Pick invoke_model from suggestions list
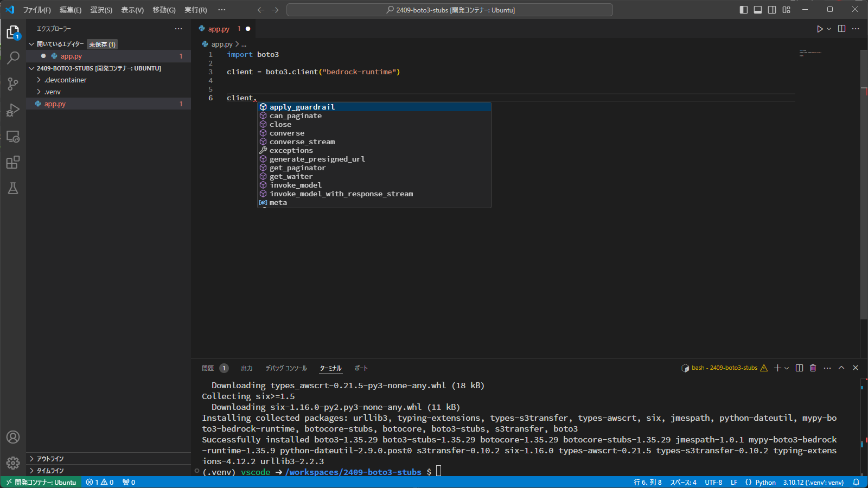This screenshot has height=488, width=868. point(374,185)
